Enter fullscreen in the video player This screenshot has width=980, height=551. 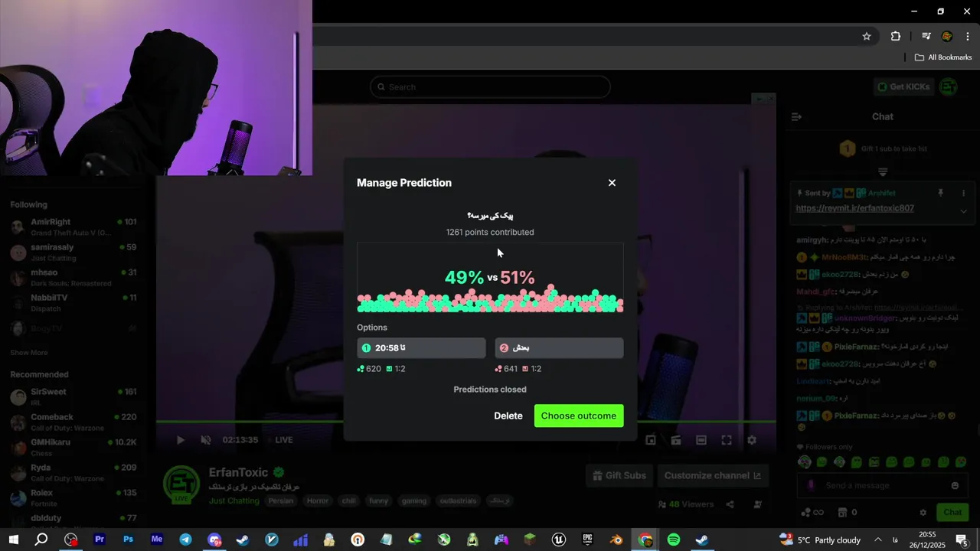727,440
